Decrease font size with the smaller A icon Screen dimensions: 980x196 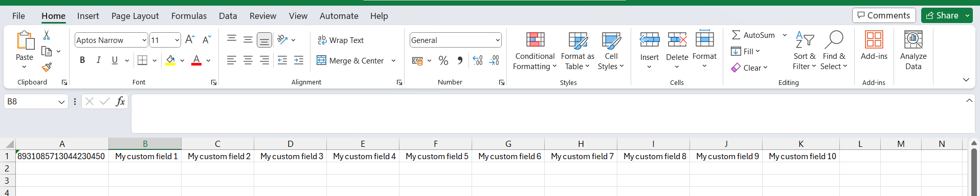207,40
